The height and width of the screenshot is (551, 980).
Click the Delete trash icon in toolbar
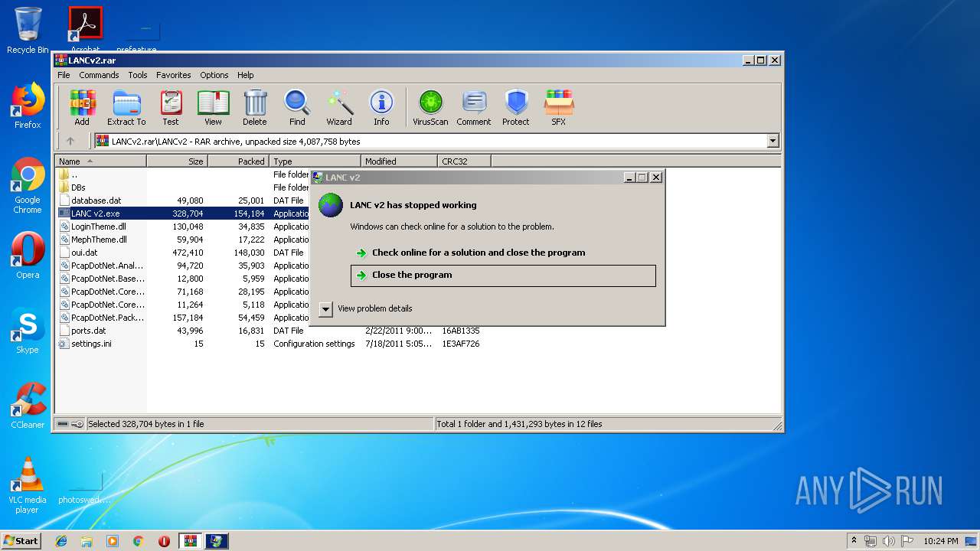pyautogui.click(x=255, y=107)
